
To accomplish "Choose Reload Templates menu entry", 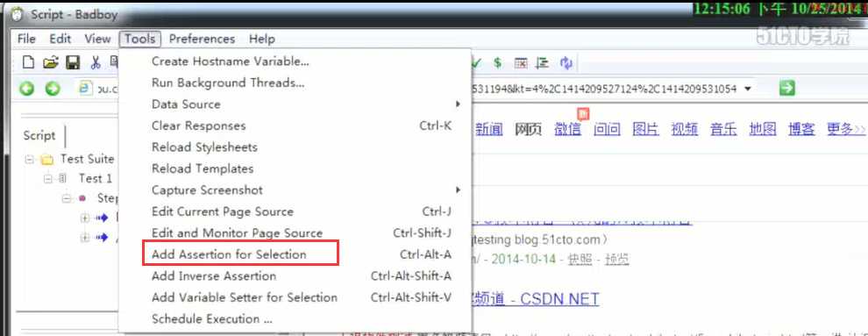I will 295,168.
